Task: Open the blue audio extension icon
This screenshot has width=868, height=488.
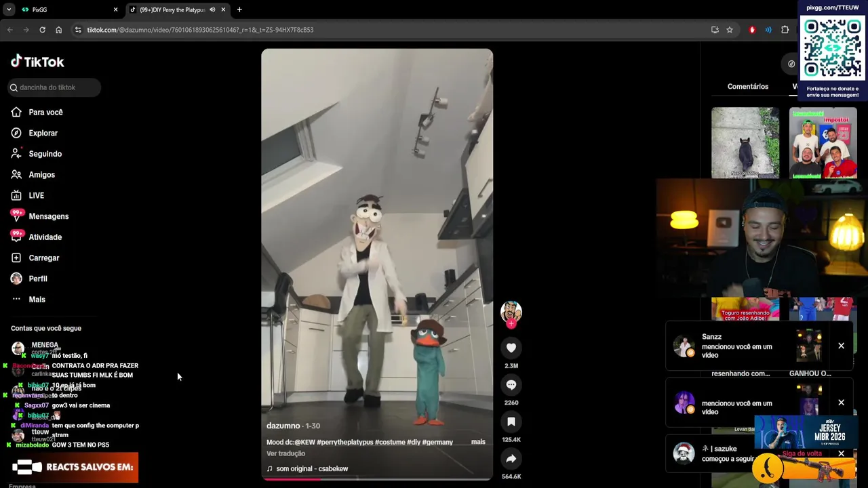Action: click(x=768, y=30)
